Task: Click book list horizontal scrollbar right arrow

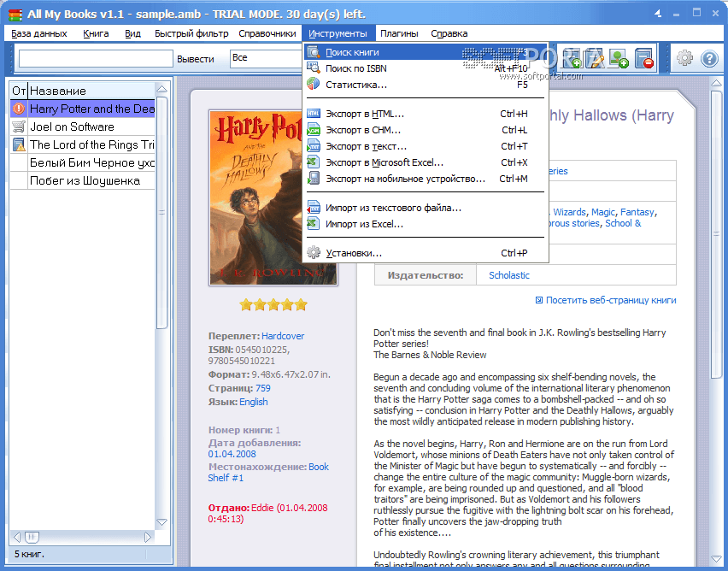Action: point(148,537)
